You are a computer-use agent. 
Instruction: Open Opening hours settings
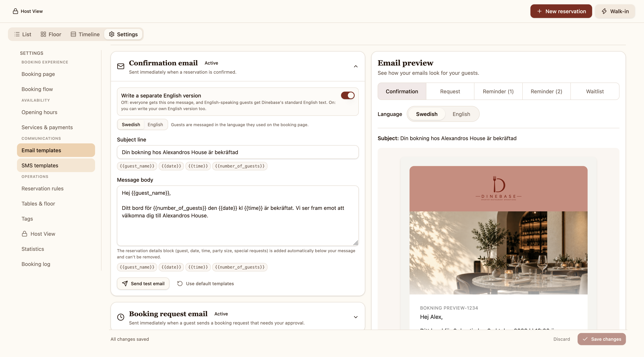pyautogui.click(x=56, y=112)
